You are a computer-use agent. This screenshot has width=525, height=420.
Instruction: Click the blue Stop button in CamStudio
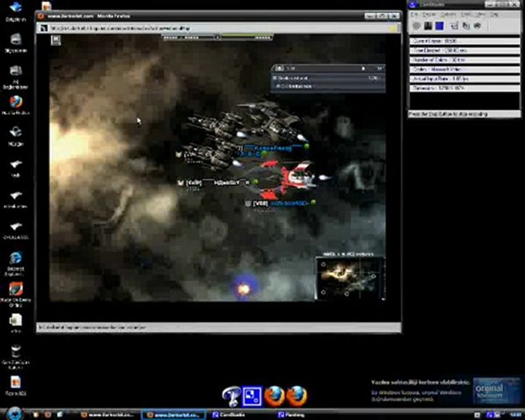coord(439,26)
